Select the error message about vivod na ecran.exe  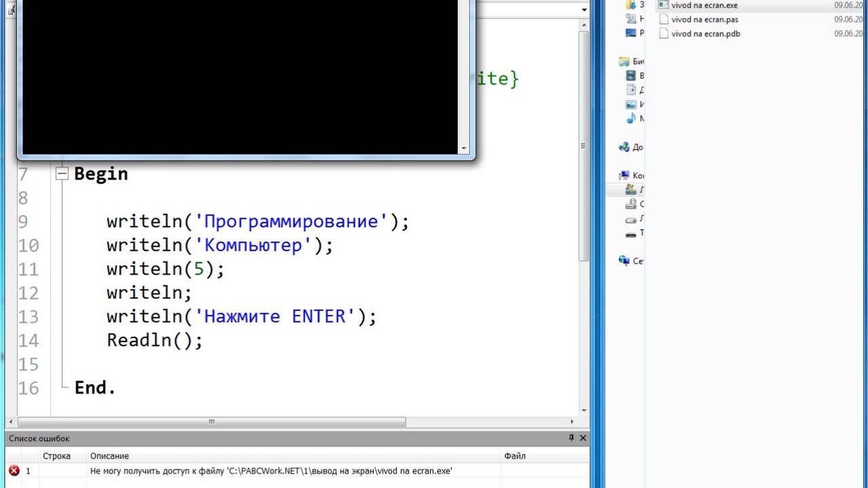pyautogui.click(x=271, y=470)
